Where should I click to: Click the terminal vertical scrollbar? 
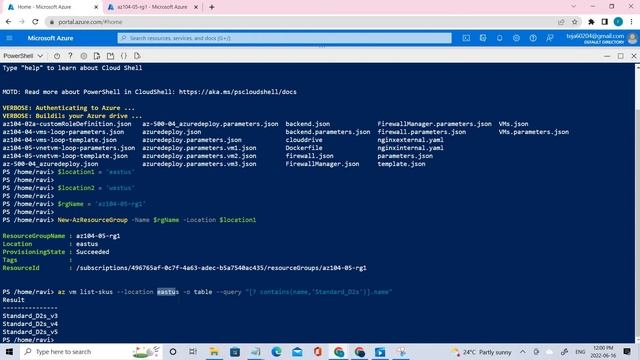click(x=637, y=203)
